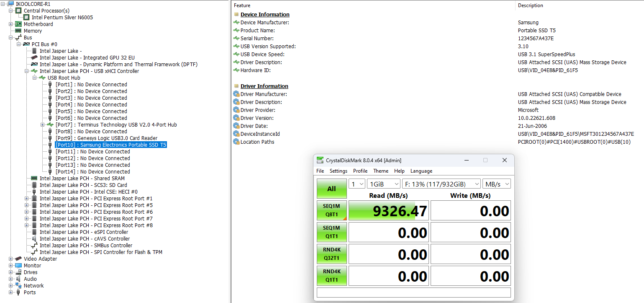Expand Port7 Terminus Technology hub

click(x=43, y=124)
